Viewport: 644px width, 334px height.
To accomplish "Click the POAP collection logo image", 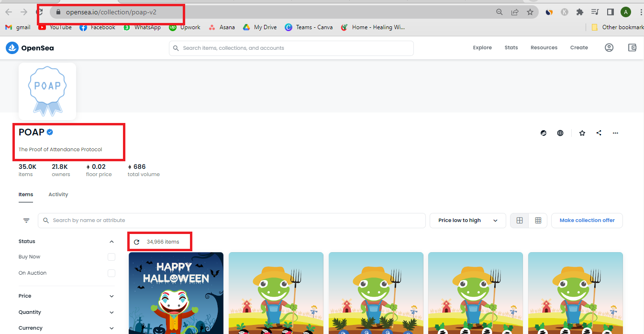I will (x=47, y=91).
